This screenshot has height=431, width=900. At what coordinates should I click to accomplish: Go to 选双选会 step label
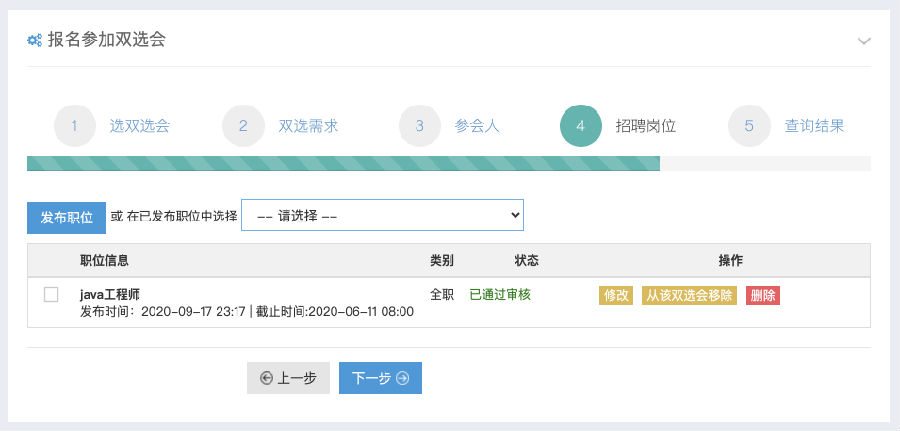139,126
